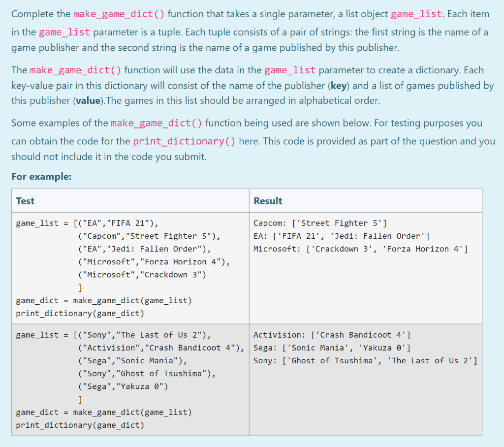
Task: Select the Test column header
Action: [x=25, y=201]
